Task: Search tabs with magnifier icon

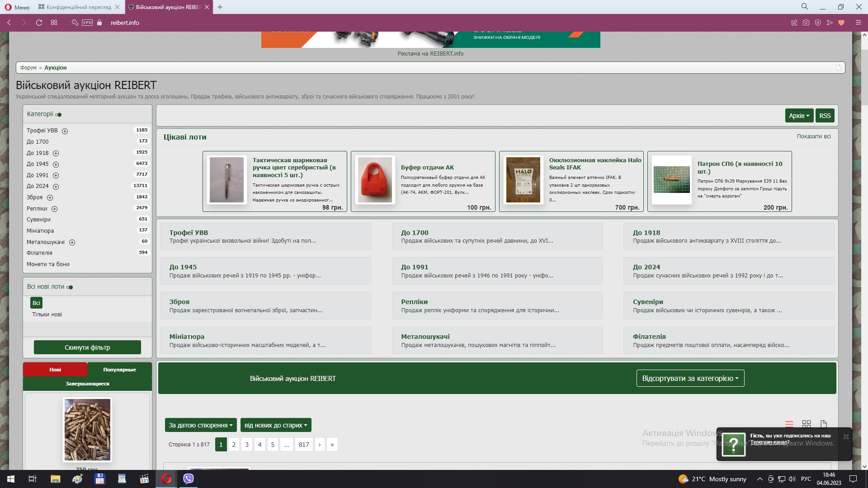Action: click(805, 7)
